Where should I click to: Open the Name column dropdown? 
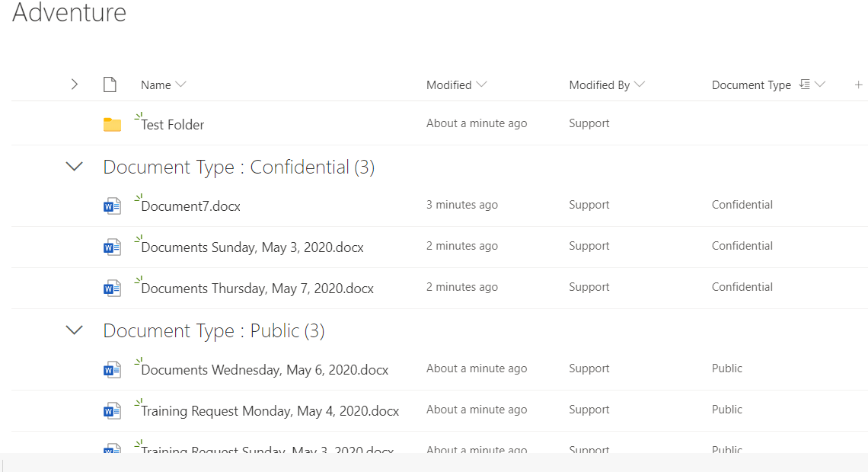click(x=180, y=85)
